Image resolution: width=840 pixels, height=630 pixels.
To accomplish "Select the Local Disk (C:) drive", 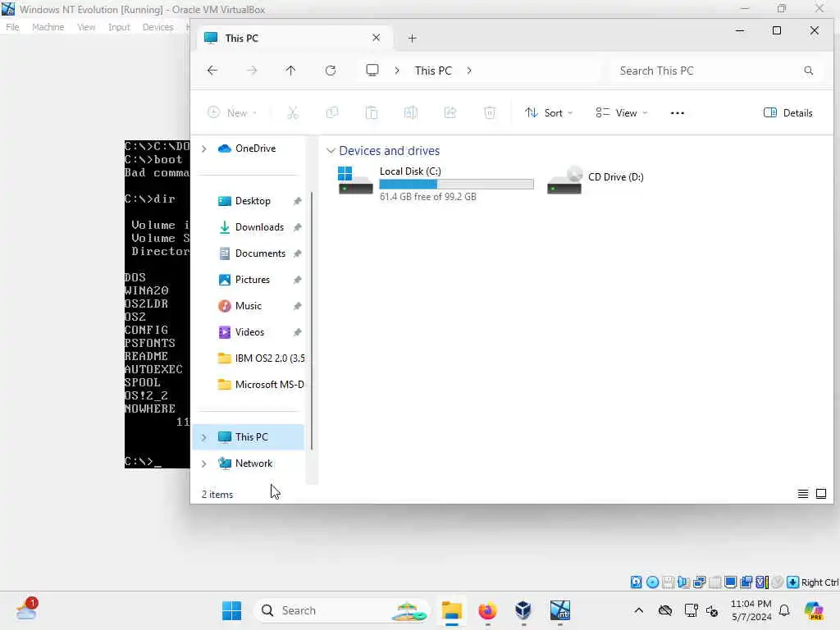I will 436,183.
